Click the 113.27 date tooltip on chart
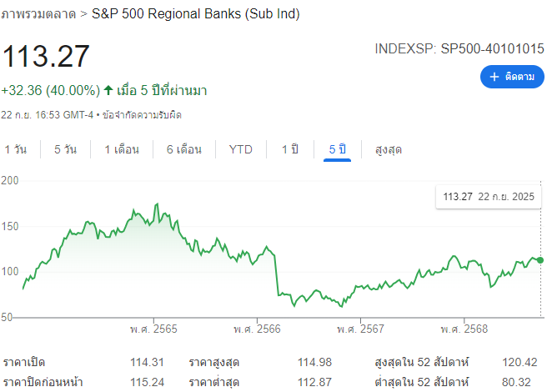The height and width of the screenshot is (392, 547). coord(489,197)
